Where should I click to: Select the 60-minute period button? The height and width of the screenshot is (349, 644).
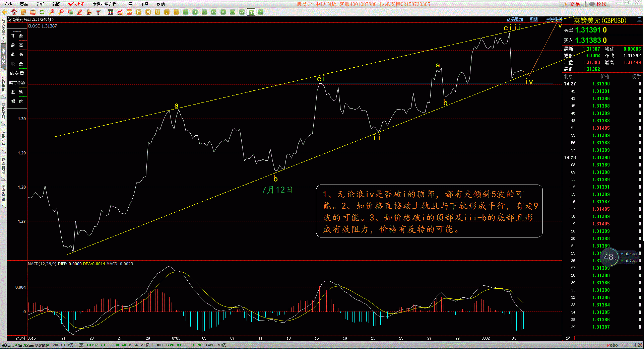click(x=233, y=12)
